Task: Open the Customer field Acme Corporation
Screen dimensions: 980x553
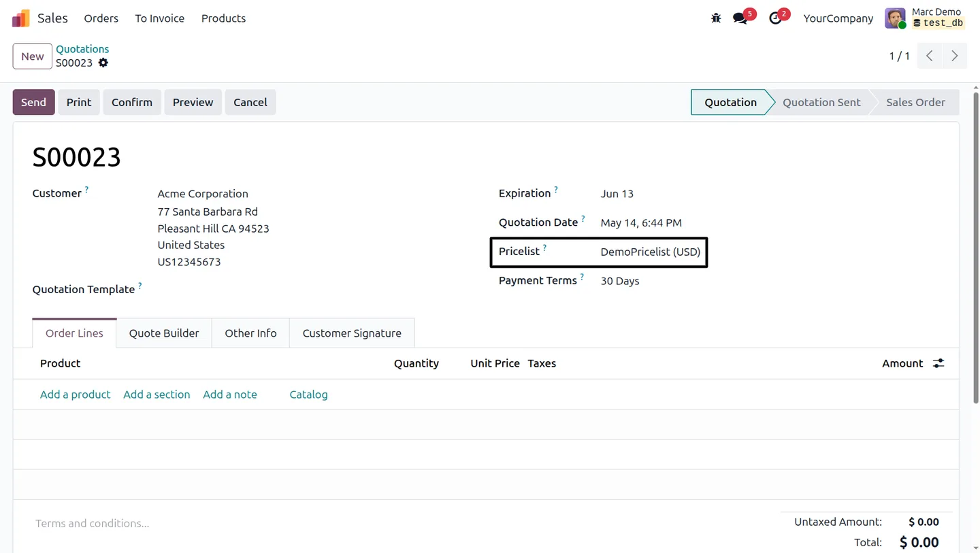Action: point(203,194)
